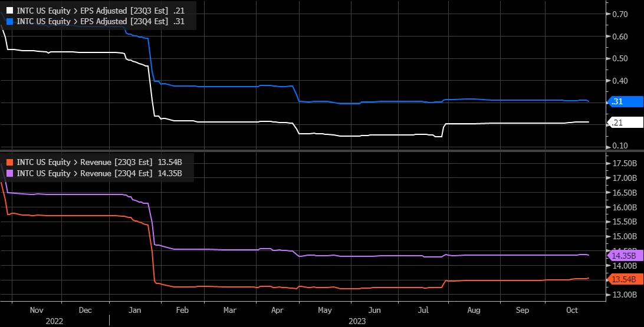Click the 15.50B y-axis label
644x327 pixels.
click(x=625, y=222)
